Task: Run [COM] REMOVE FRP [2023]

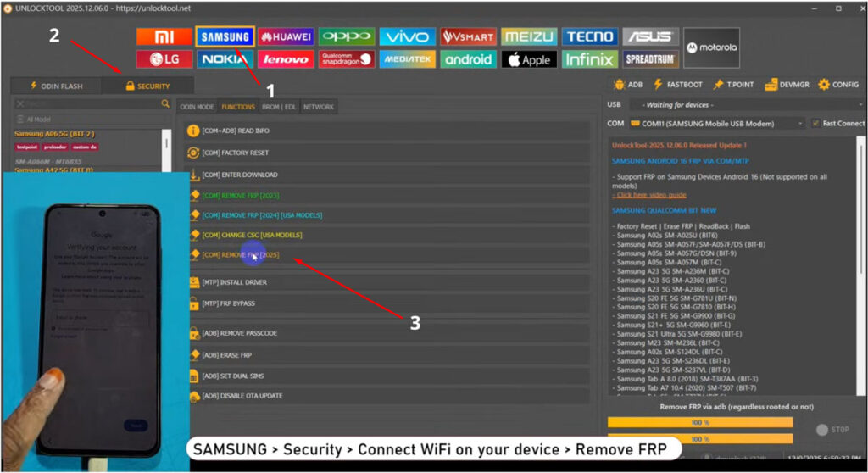Action: [x=387, y=196]
